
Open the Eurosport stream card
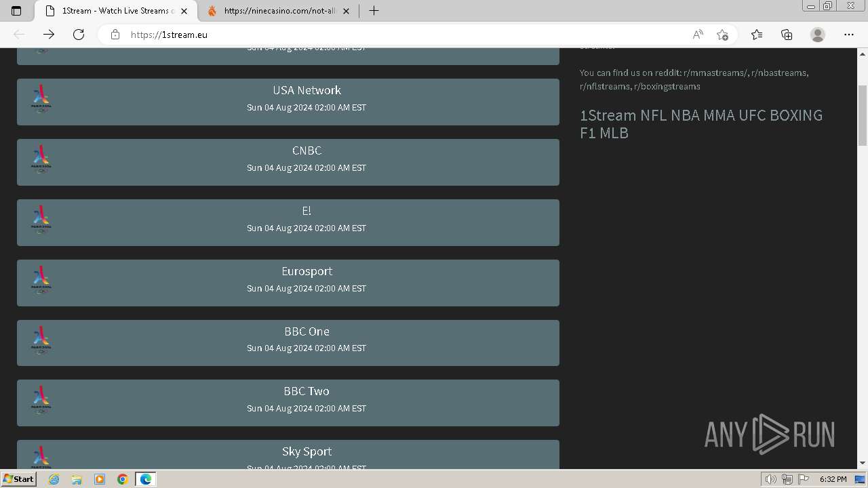tap(288, 283)
